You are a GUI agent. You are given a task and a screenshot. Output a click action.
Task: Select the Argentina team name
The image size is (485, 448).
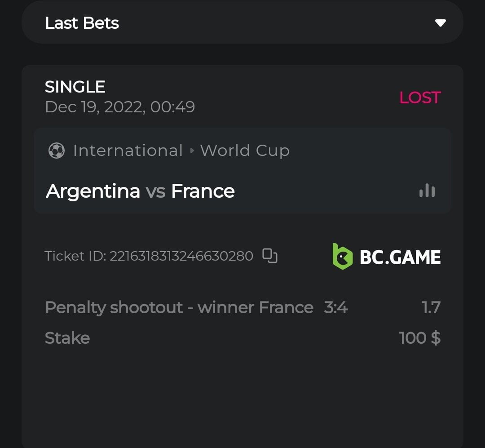tap(93, 191)
